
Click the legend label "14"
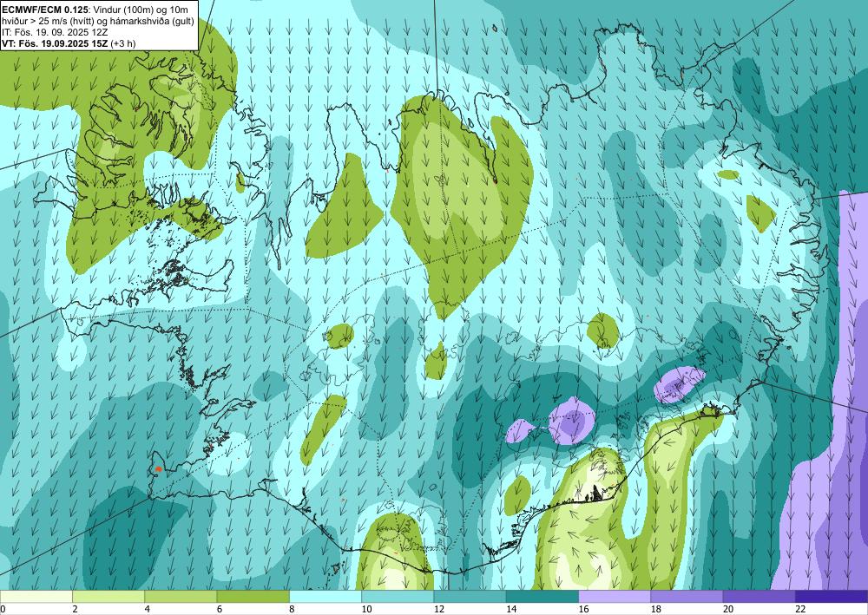coord(511,610)
